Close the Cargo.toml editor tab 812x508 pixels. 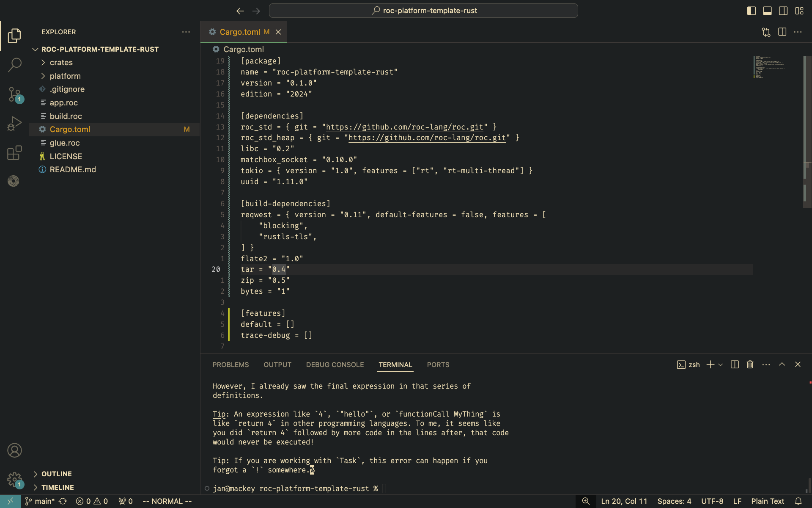(x=278, y=32)
